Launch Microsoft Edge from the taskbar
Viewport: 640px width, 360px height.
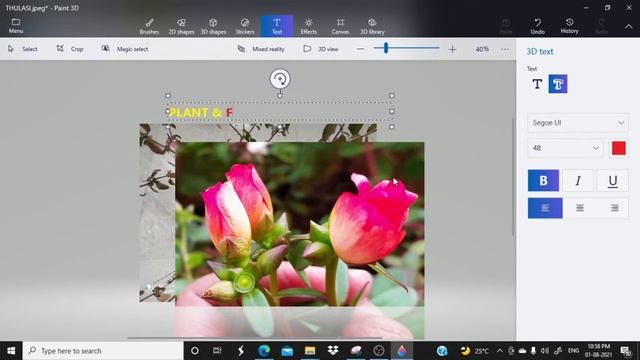click(264, 351)
